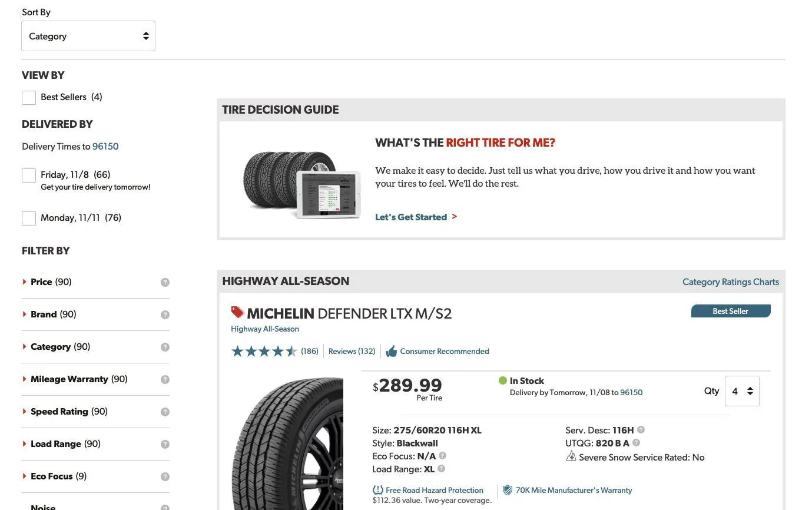Click the Free Road Hazard Protection icon
Viewport: 812px width, 510px height.
(378, 490)
